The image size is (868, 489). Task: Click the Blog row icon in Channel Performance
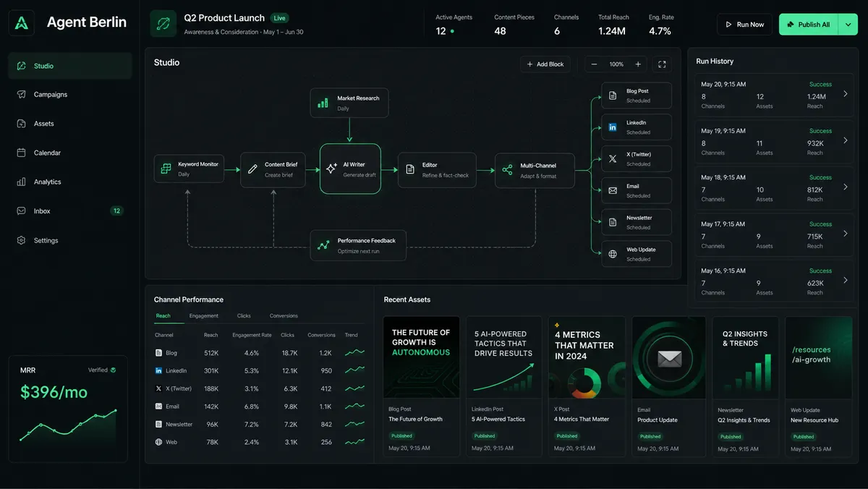point(159,353)
